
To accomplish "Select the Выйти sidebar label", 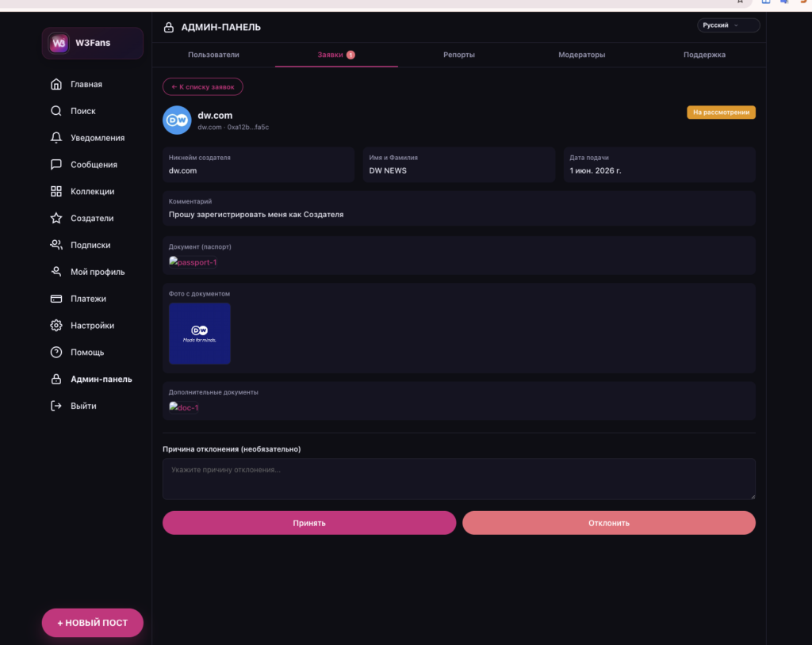I will click(x=83, y=406).
